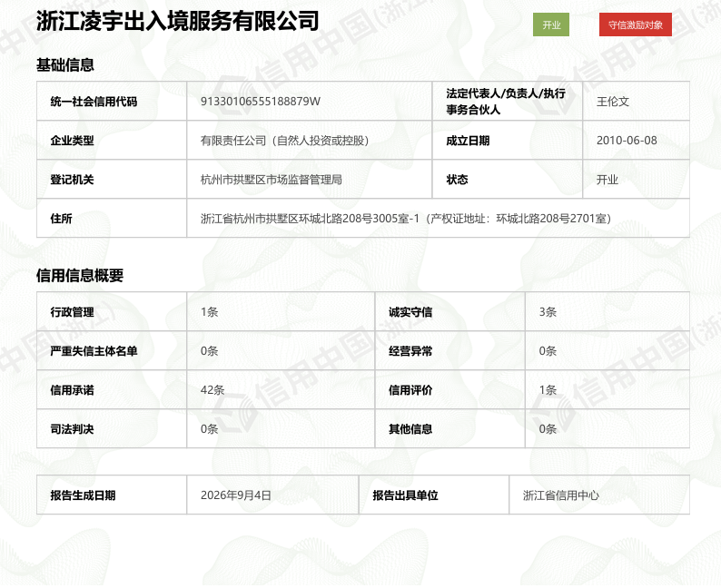Click the 司法判决 label cell
The height and width of the screenshot is (588, 721).
pos(112,428)
